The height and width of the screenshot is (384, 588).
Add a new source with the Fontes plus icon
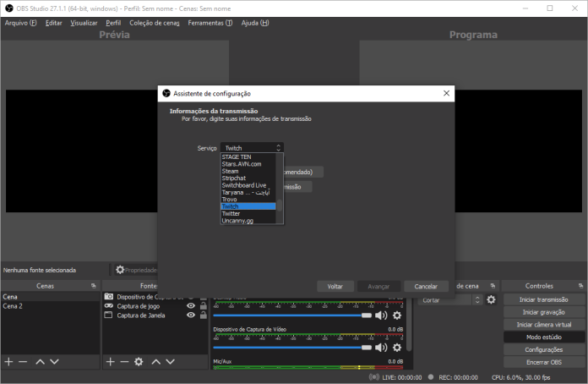click(x=110, y=361)
